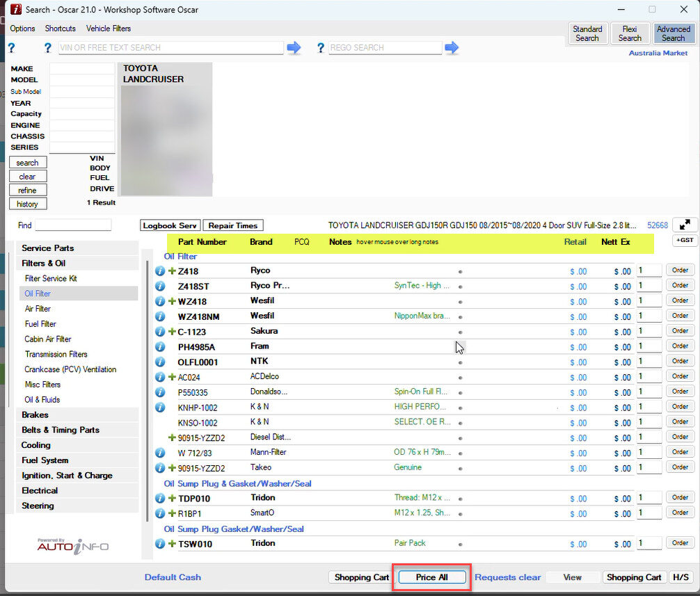700x596 pixels.
Task: Open info icon for SmartO R1BP1
Action: pyautogui.click(x=160, y=513)
